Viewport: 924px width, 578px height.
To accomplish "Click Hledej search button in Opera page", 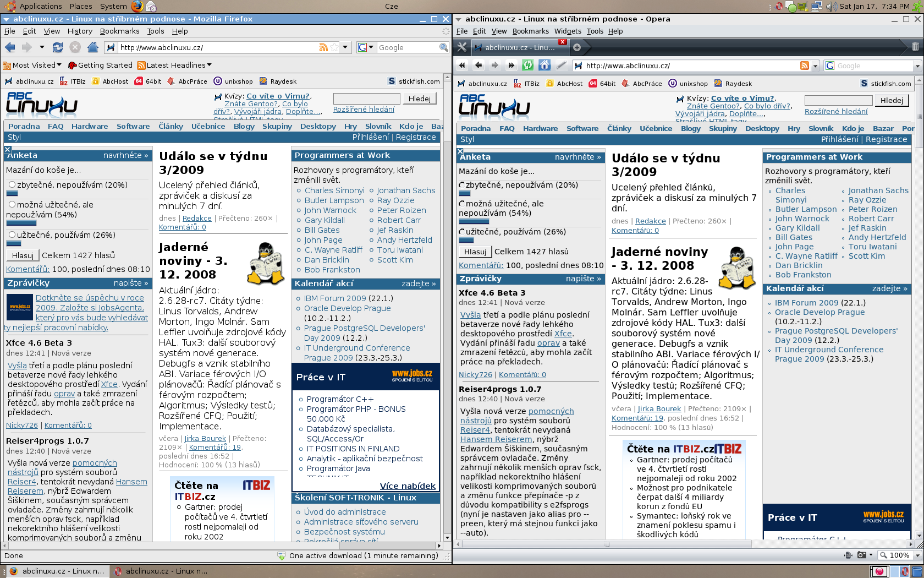I will 892,100.
